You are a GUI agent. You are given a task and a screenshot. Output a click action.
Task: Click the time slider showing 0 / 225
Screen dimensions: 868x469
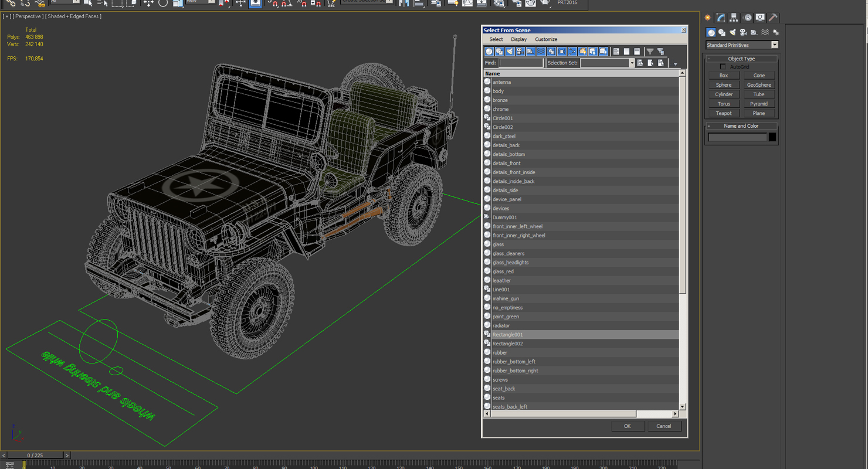pos(35,456)
